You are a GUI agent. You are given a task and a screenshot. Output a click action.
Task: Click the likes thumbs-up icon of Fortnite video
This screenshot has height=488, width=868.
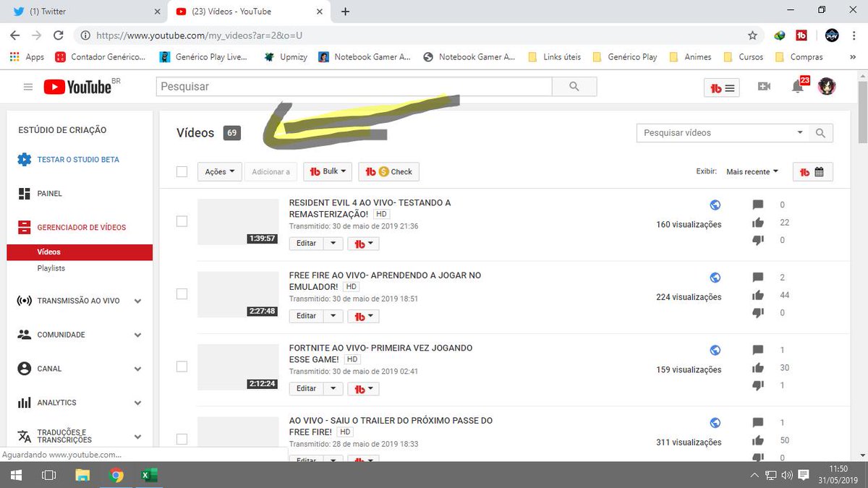(x=758, y=368)
